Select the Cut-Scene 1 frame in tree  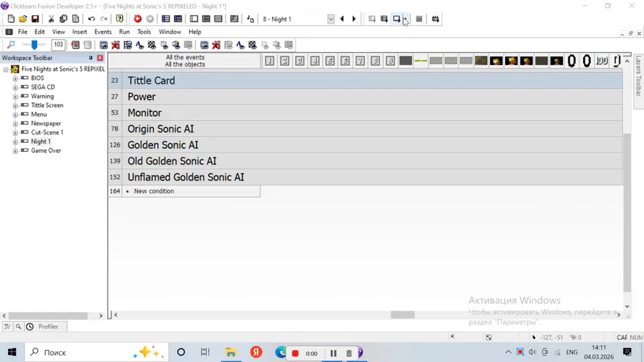coord(47,132)
